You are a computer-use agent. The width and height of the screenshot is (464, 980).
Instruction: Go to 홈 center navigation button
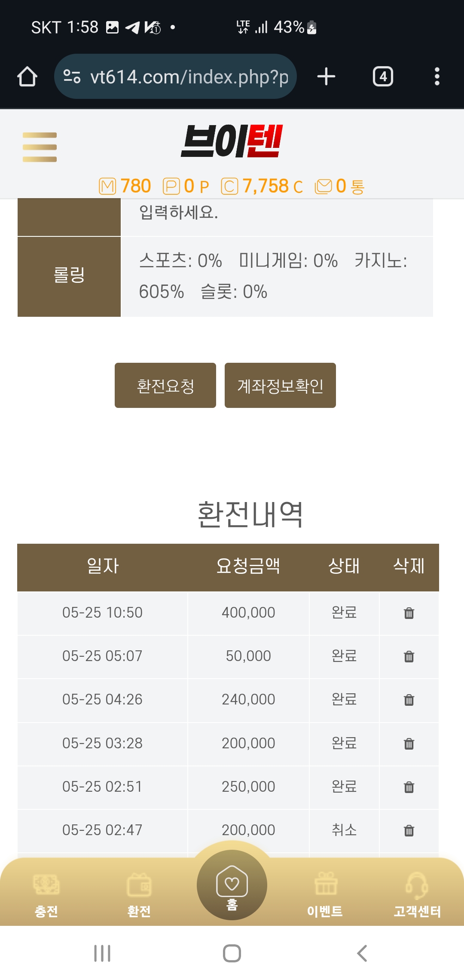pos(232,885)
